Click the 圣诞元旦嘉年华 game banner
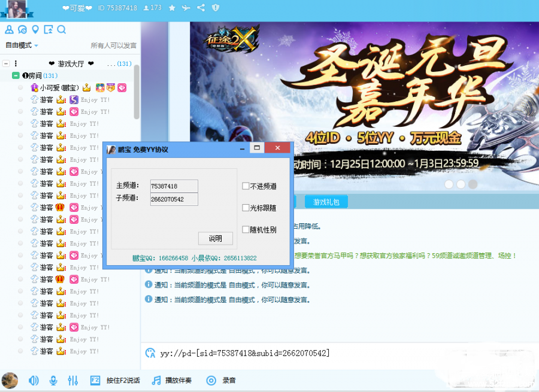Viewport: 539px width, 392px height. click(364, 106)
